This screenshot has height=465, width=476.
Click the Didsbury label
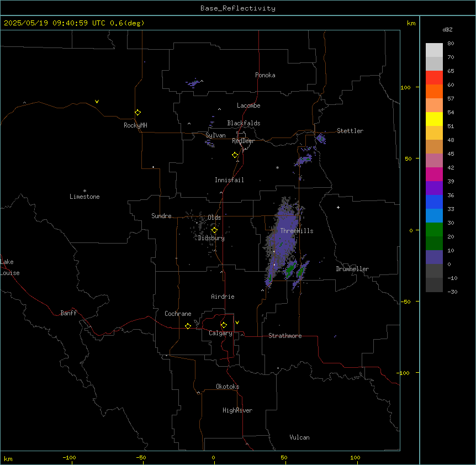(x=211, y=238)
